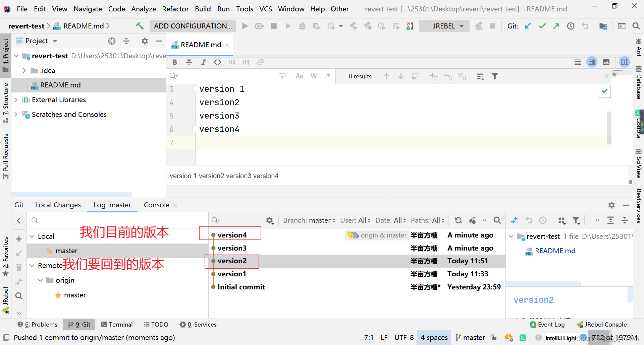Toggle auto-scroll preview button
This screenshot has height=345, width=644.
(624, 62)
